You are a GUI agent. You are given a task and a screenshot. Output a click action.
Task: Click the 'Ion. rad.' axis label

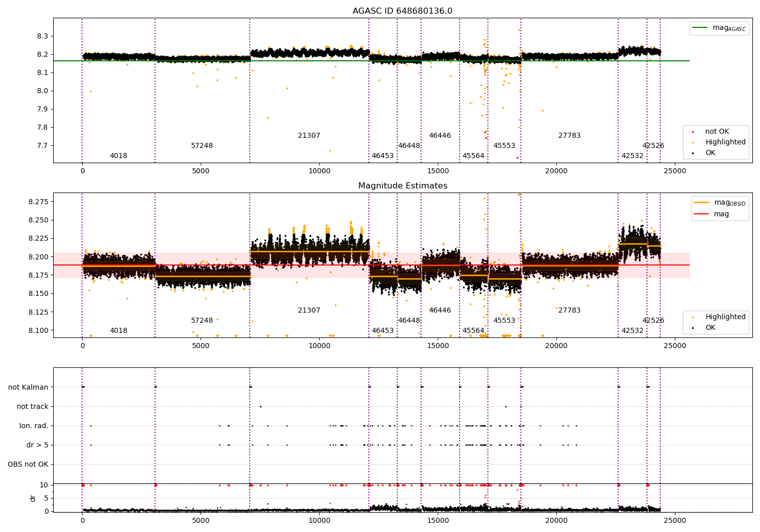(34, 426)
